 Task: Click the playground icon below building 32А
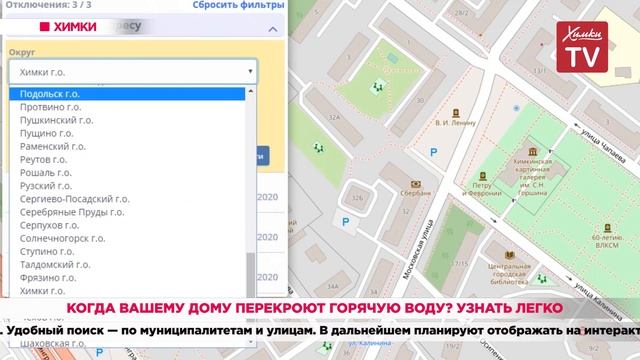319,147
